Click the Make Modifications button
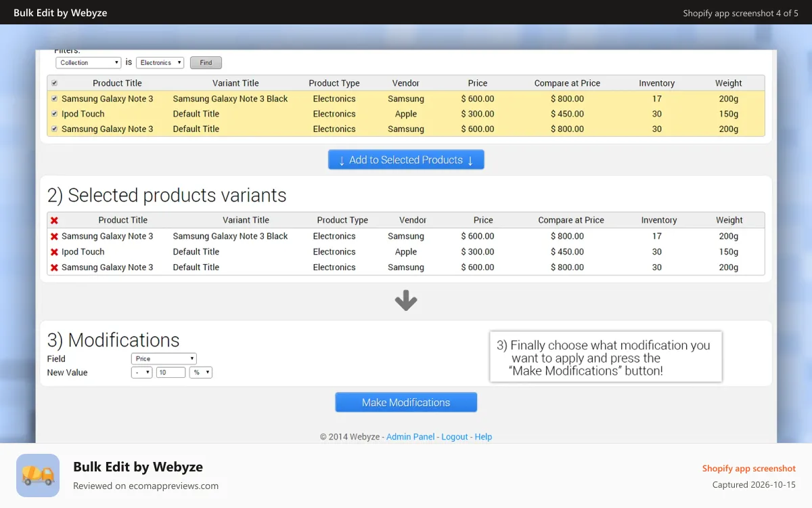Image resolution: width=812 pixels, height=508 pixels. coord(406,402)
